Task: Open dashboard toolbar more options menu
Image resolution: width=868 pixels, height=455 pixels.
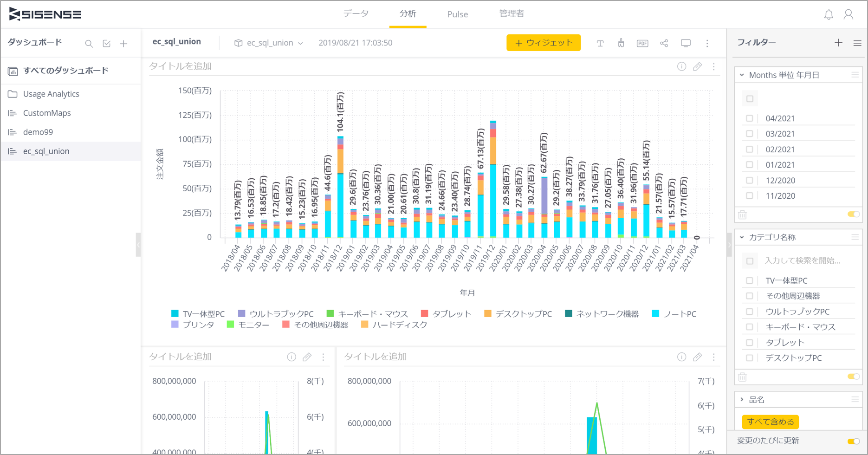Action: pyautogui.click(x=707, y=43)
